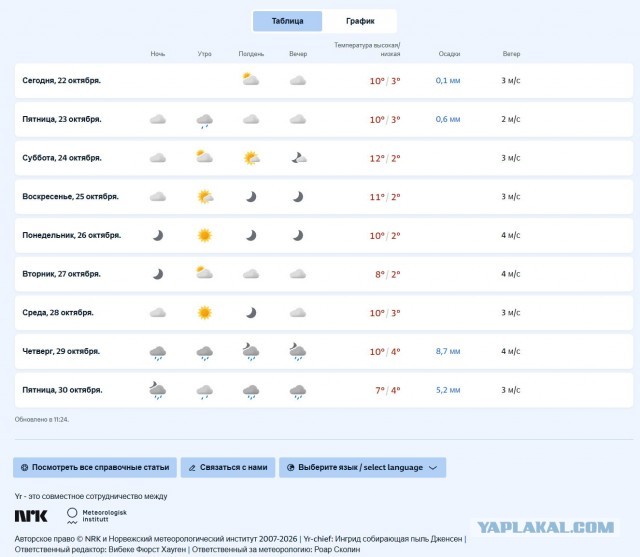640x557 pixels.
Task: Open the Суббота, 24 октября row
Action: (324, 158)
